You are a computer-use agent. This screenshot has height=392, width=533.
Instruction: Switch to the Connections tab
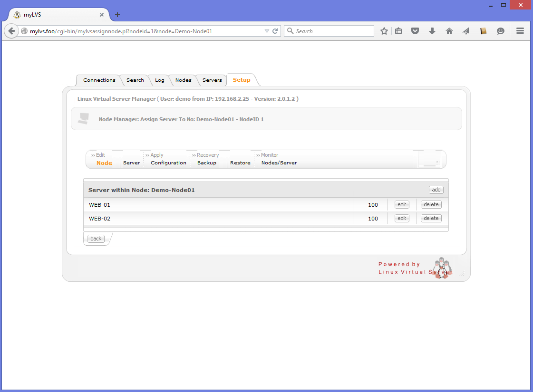click(99, 80)
